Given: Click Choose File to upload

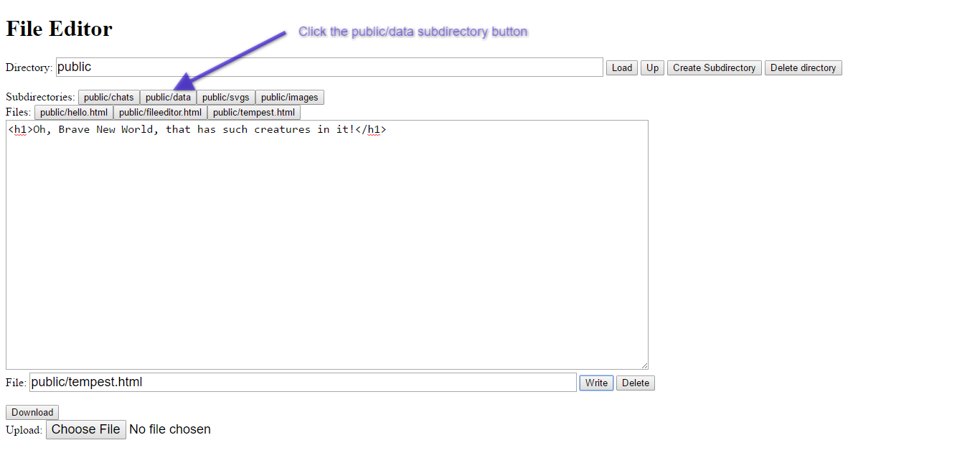Looking at the screenshot, I should [85, 429].
